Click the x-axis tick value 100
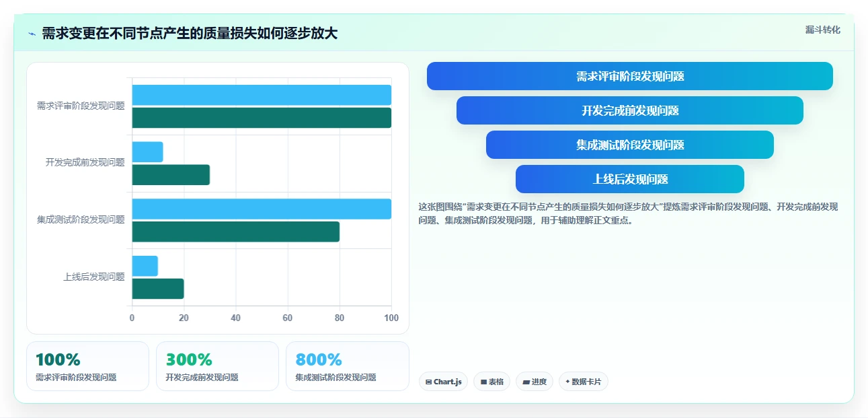The image size is (868, 418). tap(391, 318)
